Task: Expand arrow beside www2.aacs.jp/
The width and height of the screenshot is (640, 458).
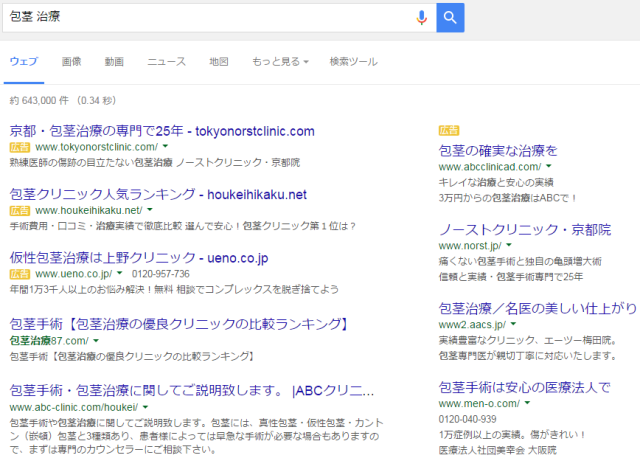Action: coord(513,324)
